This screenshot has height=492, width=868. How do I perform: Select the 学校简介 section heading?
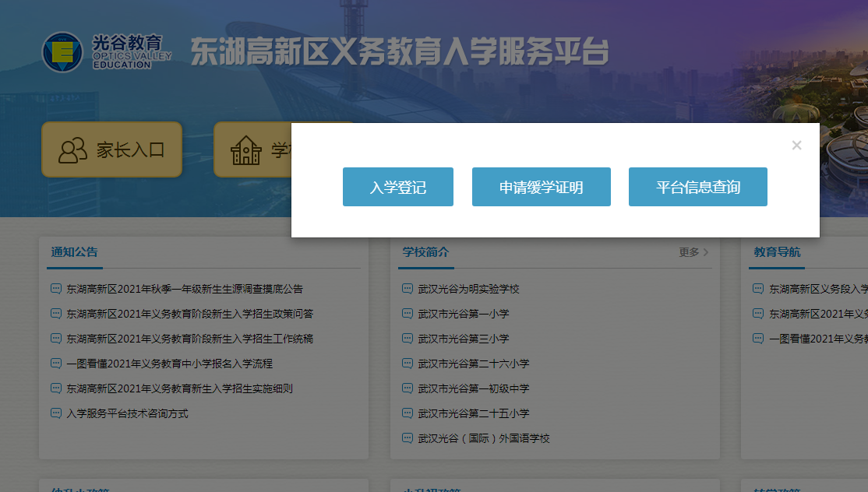[x=425, y=252]
